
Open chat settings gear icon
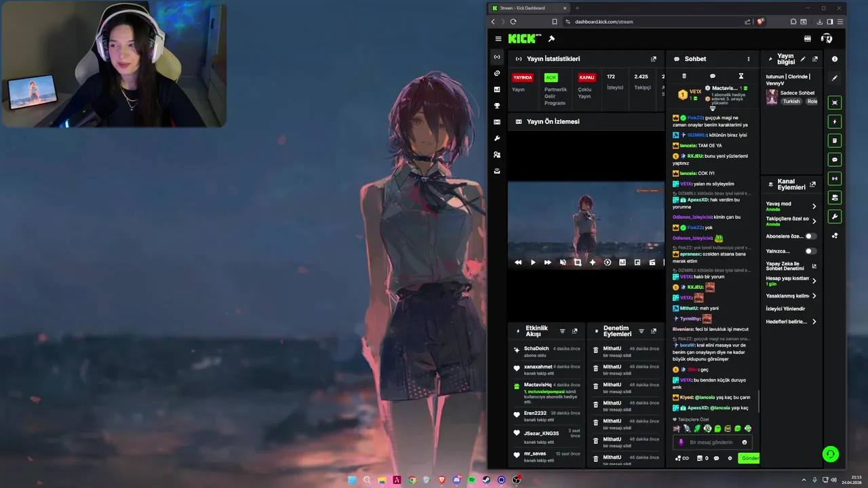(730, 458)
